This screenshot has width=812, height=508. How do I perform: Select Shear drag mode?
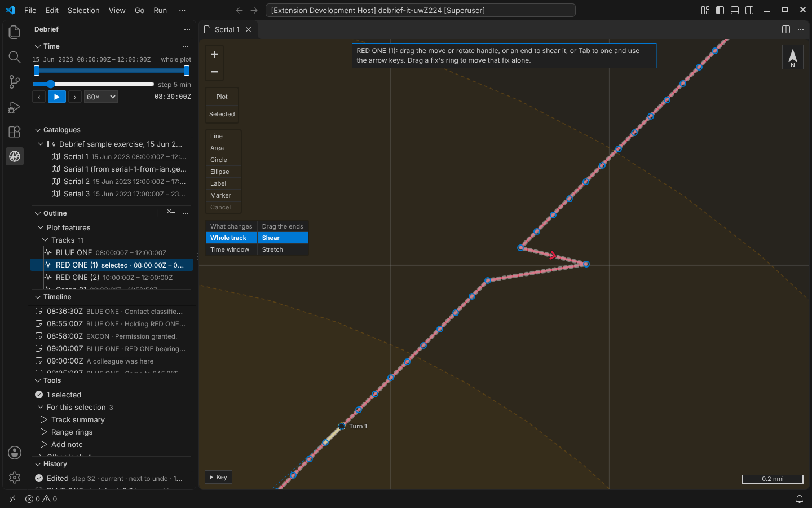click(x=283, y=238)
